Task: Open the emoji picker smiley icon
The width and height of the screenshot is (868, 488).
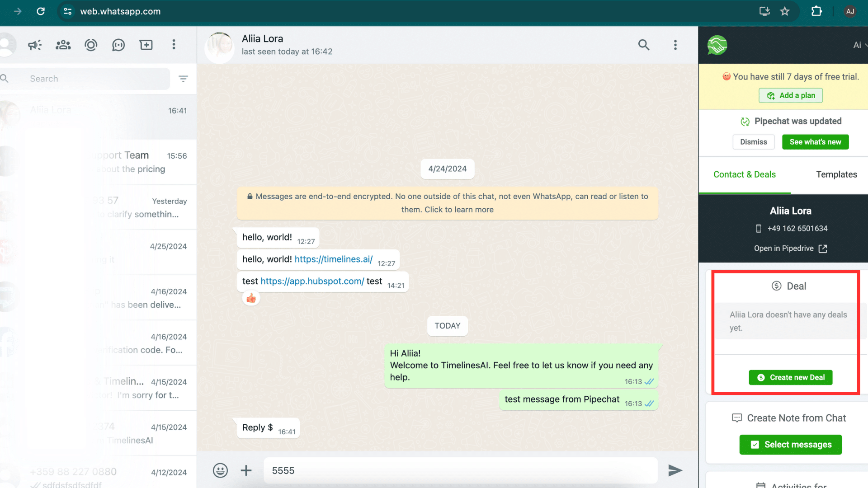Action: [x=220, y=470]
